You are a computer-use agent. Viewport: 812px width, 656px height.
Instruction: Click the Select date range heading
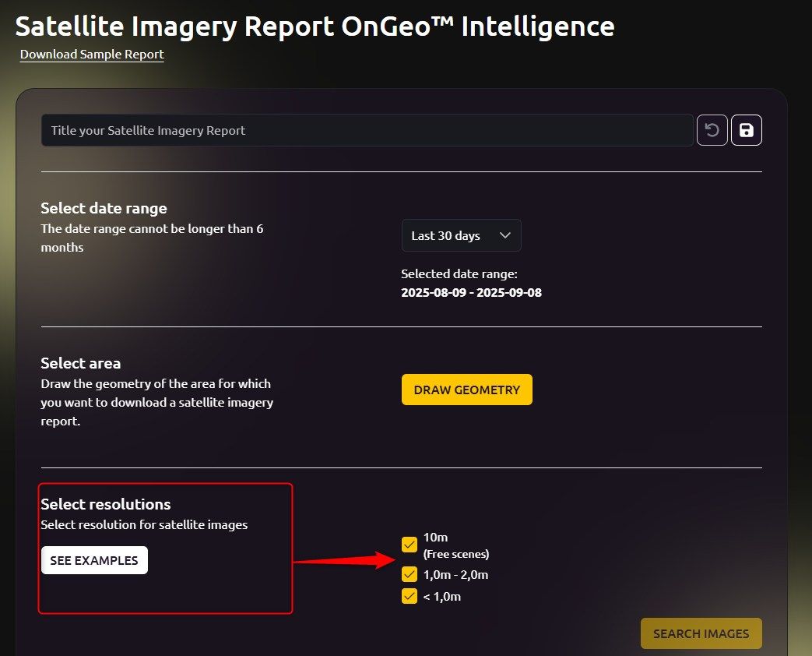tap(104, 208)
